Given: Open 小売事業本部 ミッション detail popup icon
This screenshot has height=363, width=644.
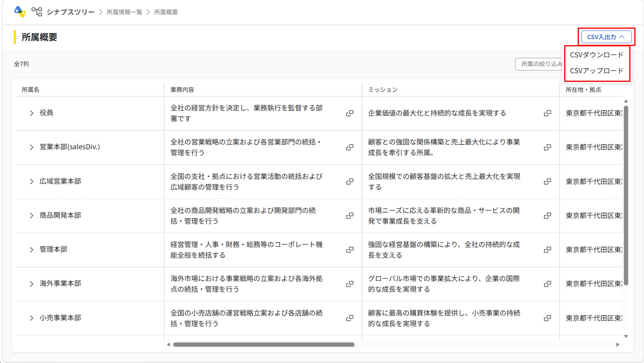Looking at the screenshot, I should pos(547,318).
